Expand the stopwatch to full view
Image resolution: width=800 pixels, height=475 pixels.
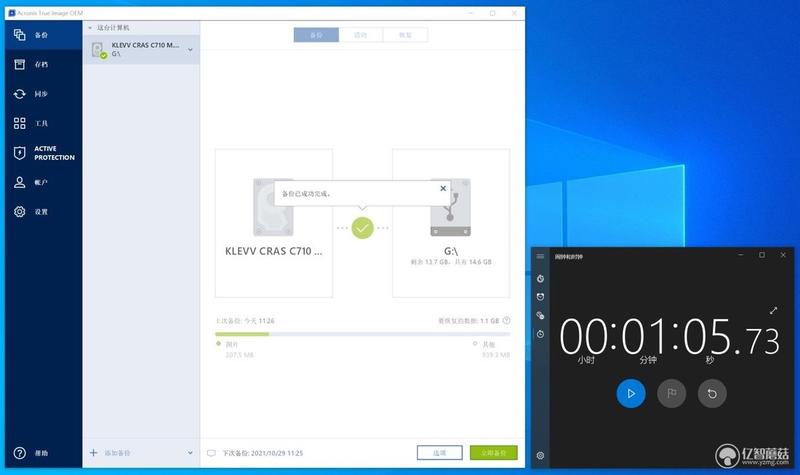point(773,310)
